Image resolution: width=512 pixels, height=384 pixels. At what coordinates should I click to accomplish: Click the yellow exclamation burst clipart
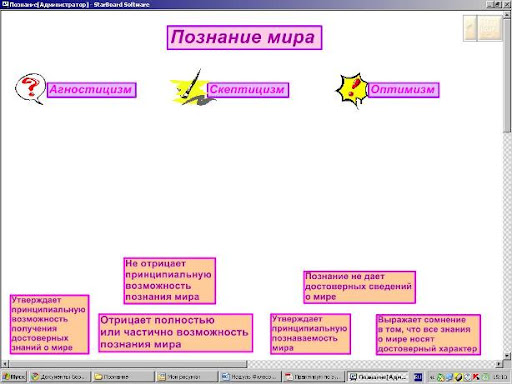tap(352, 90)
